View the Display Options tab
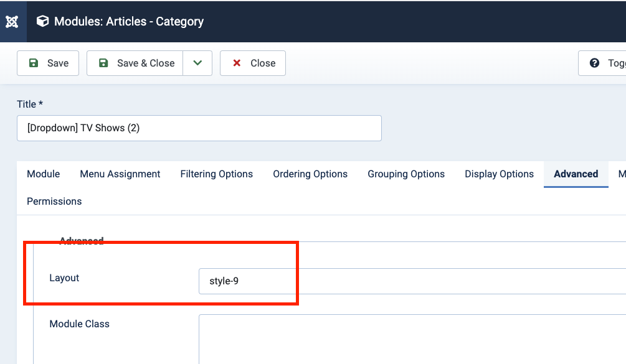 [x=499, y=174]
